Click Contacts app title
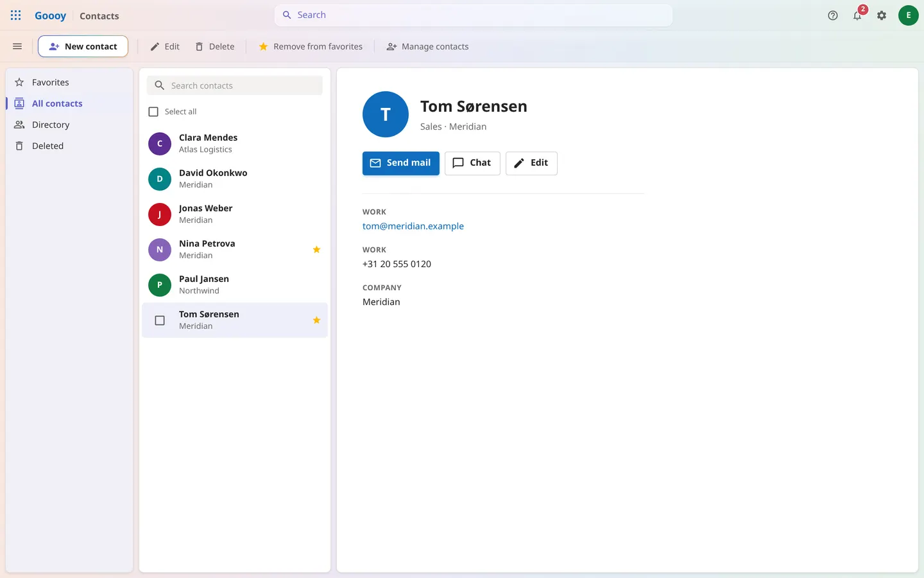Viewport: 924px width, 578px height. [99, 16]
